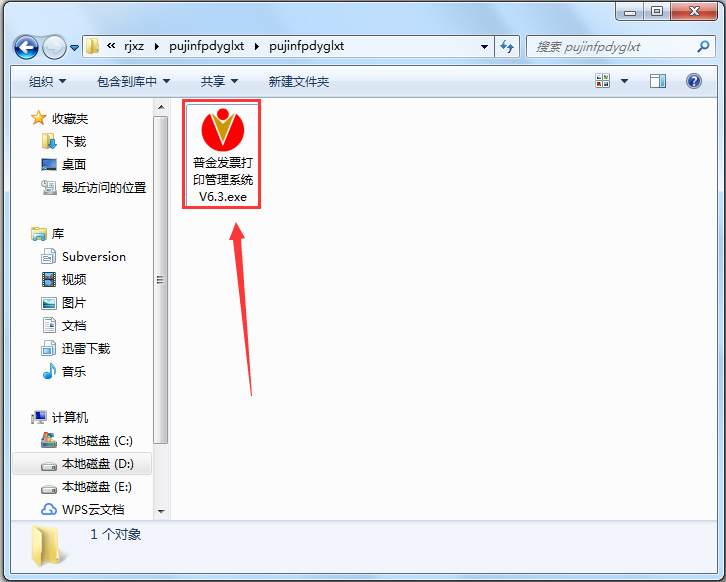Viewport: 726px width, 582px height.
Task: Click the change view icon
Action: pyautogui.click(x=602, y=81)
